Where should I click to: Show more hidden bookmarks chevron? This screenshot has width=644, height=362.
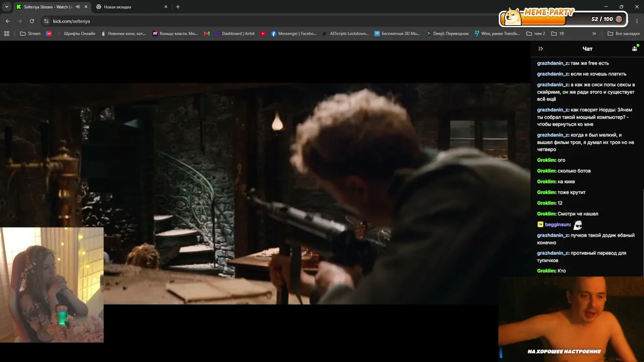click(x=594, y=34)
